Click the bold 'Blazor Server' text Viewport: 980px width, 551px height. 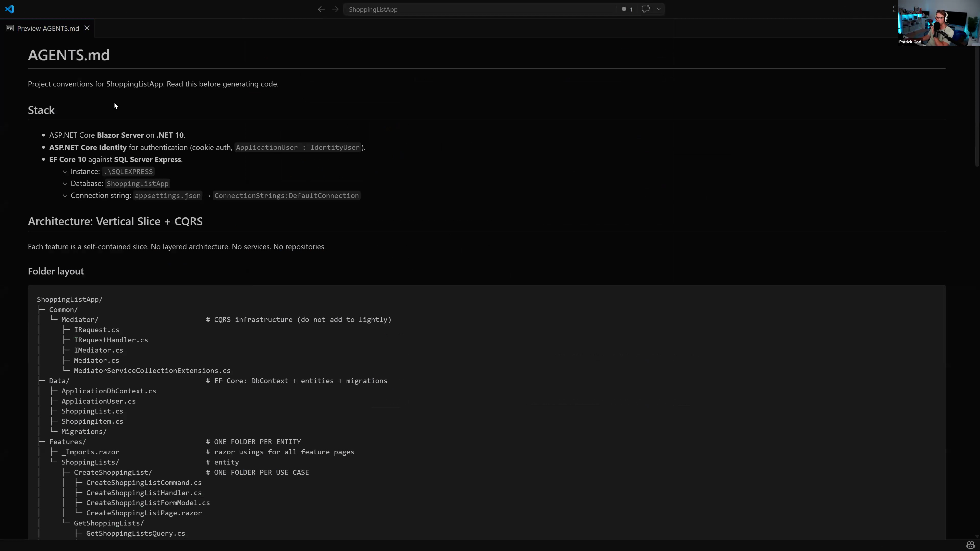pos(120,135)
